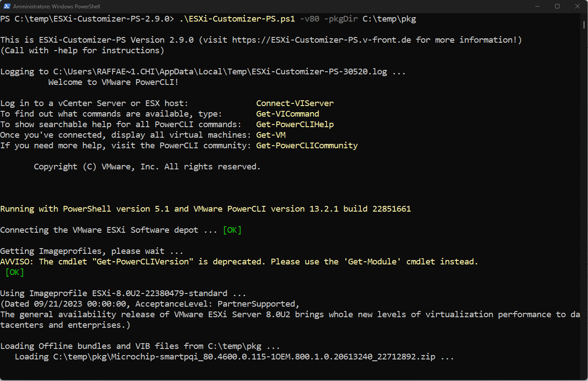588x381 pixels.
Task: Click the 'Get-PowerCLIHelp' command text
Action: click(295, 125)
